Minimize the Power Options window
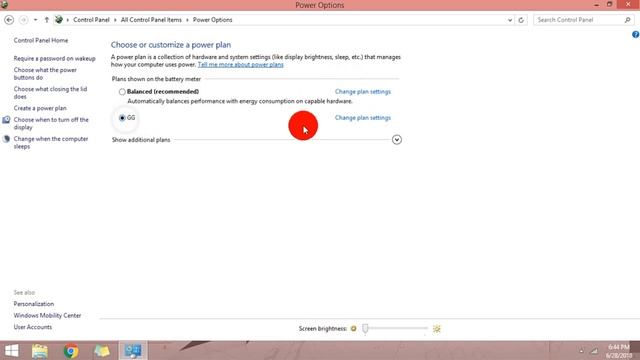 click(597, 4)
